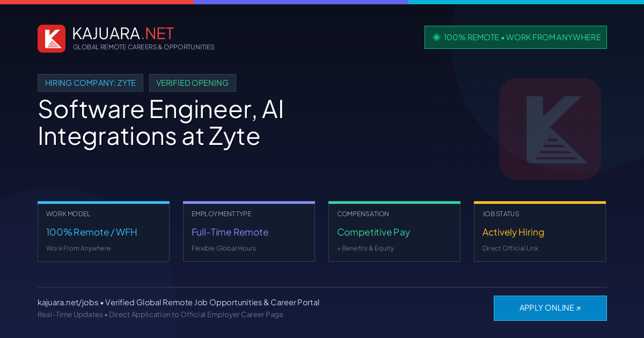Click the Employment Type card label
This screenshot has height=338, width=644.
click(x=221, y=214)
